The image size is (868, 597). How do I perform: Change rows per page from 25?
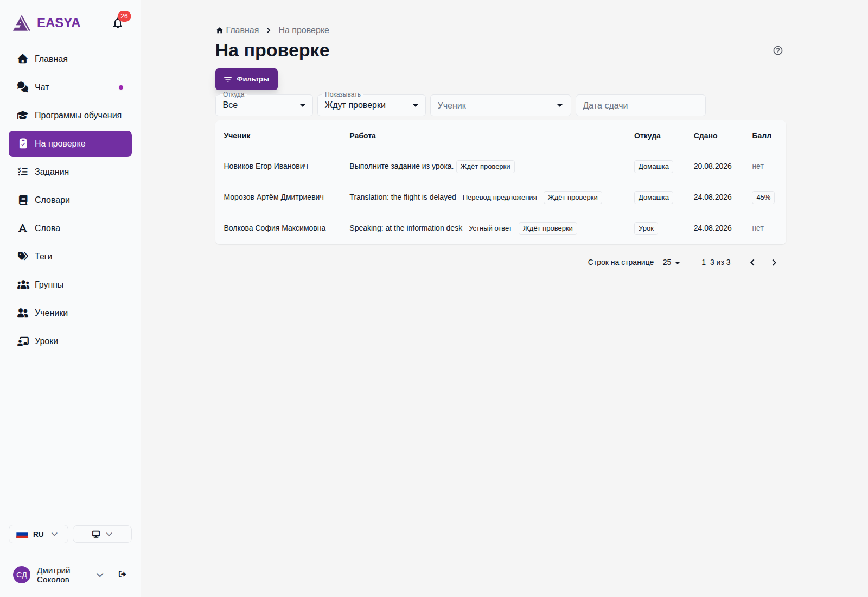click(672, 263)
